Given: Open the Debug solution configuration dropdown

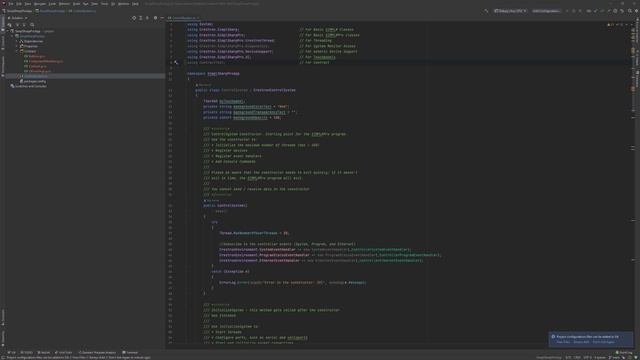Looking at the screenshot, I should pyautogui.click(x=510, y=11).
